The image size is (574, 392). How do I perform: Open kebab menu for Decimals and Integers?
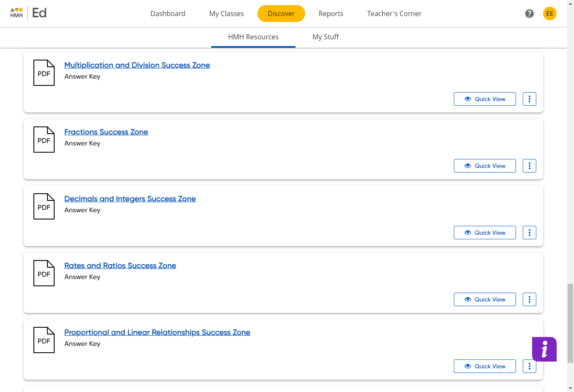pyautogui.click(x=529, y=233)
